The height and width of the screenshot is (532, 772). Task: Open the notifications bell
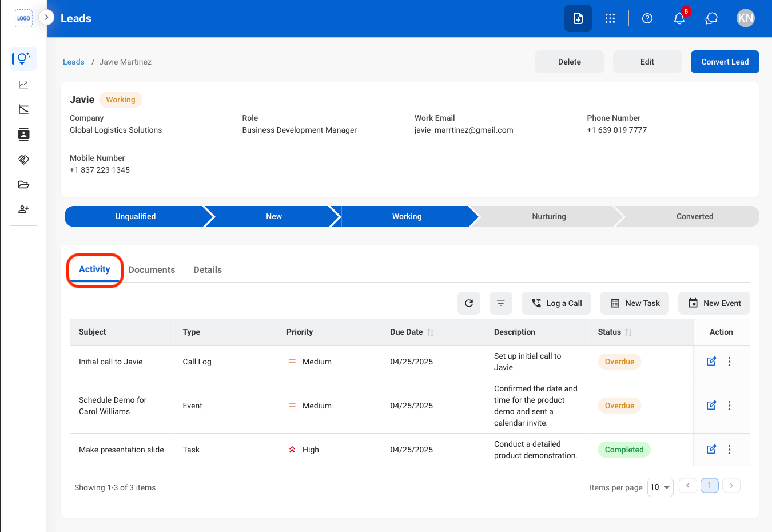pyautogui.click(x=679, y=18)
